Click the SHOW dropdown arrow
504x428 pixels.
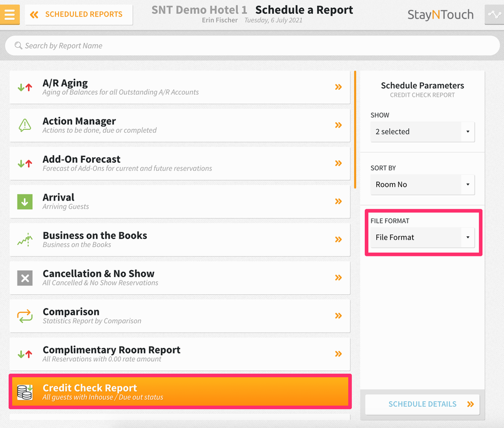click(468, 132)
